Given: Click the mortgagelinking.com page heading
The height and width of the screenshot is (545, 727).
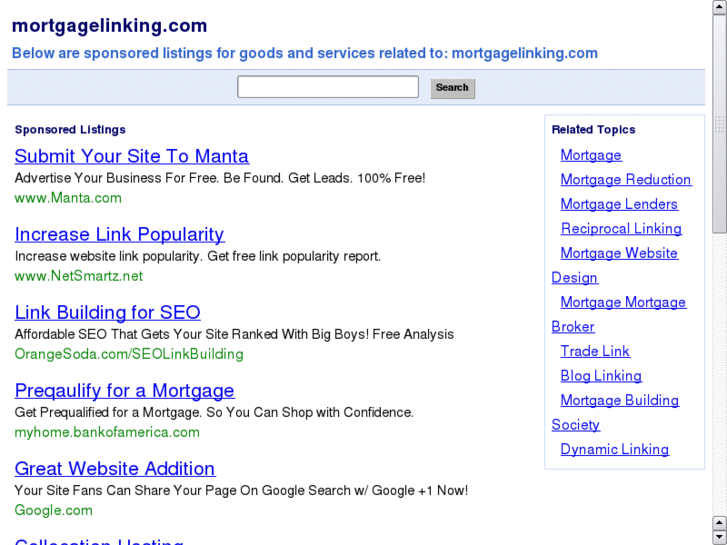Looking at the screenshot, I should [109, 26].
